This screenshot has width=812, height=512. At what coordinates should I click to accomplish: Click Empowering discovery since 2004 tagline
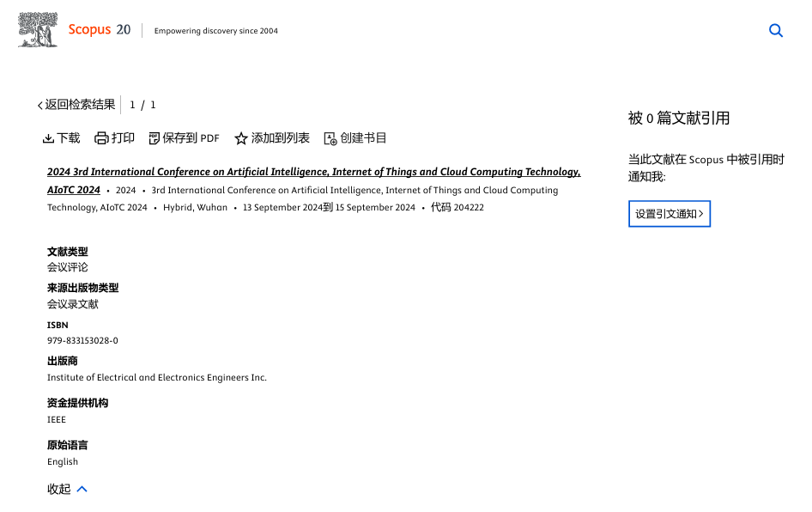[x=216, y=31]
